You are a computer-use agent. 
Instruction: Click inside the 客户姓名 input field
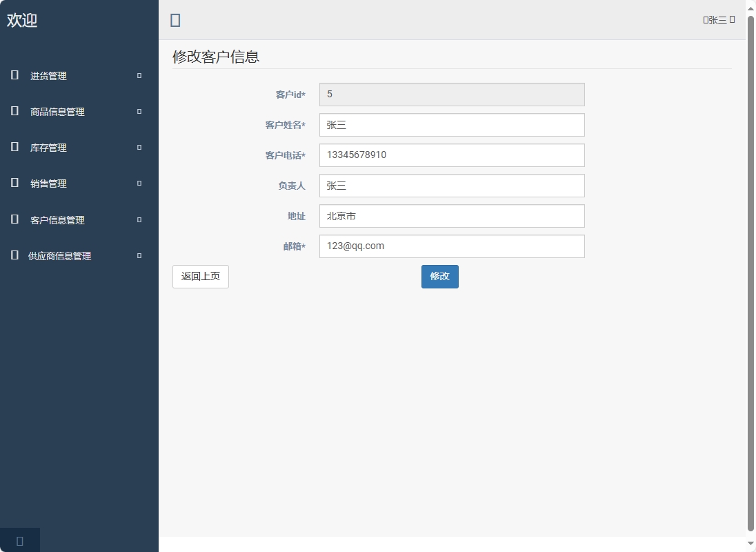(x=451, y=125)
